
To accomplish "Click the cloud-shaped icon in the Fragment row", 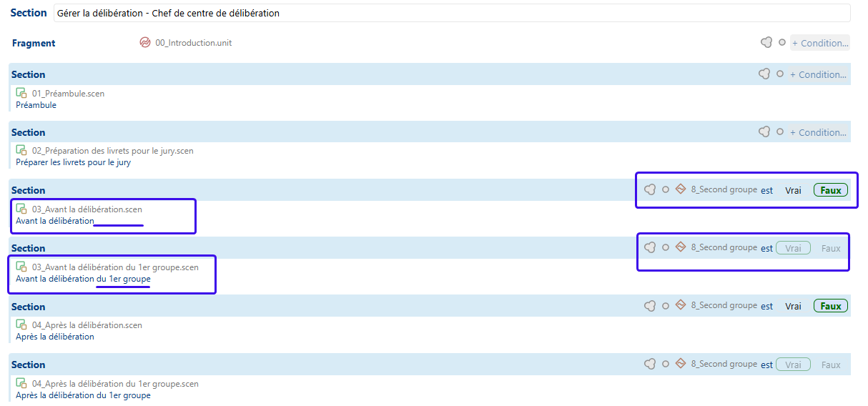I will coord(766,43).
